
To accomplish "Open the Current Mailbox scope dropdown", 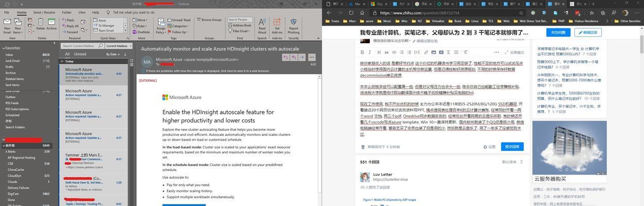I will (x=117, y=46).
